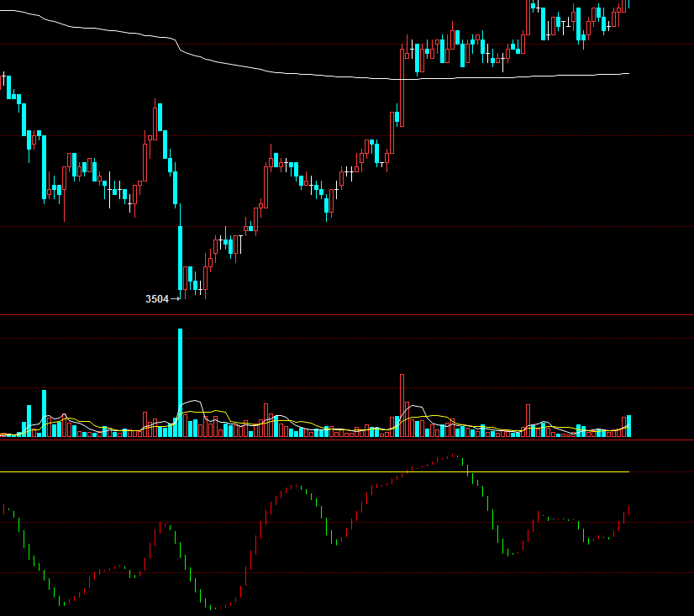Select the tallest cyan volume bar

pos(180,382)
